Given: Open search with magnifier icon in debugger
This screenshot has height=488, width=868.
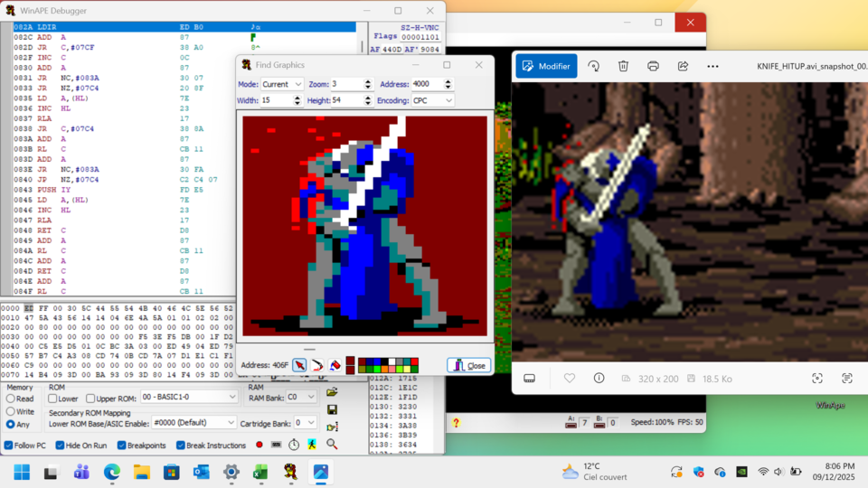Looking at the screenshot, I should coord(332,445).
